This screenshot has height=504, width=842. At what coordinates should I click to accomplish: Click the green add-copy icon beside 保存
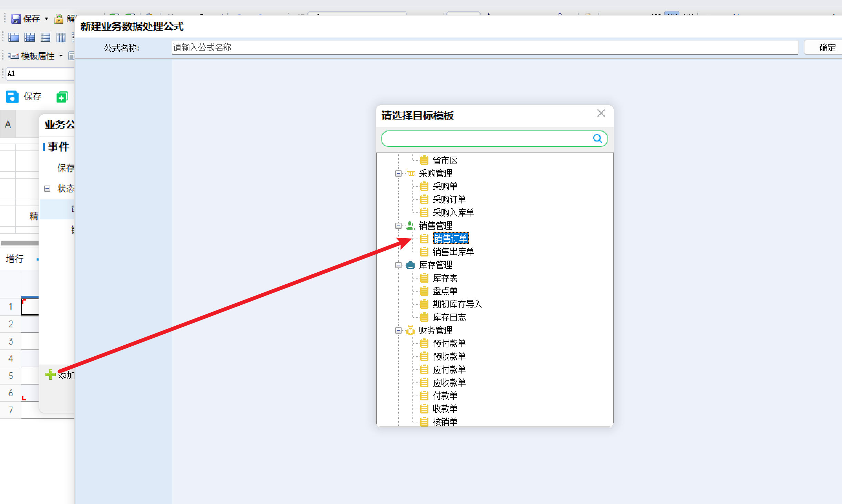[62, 97]
